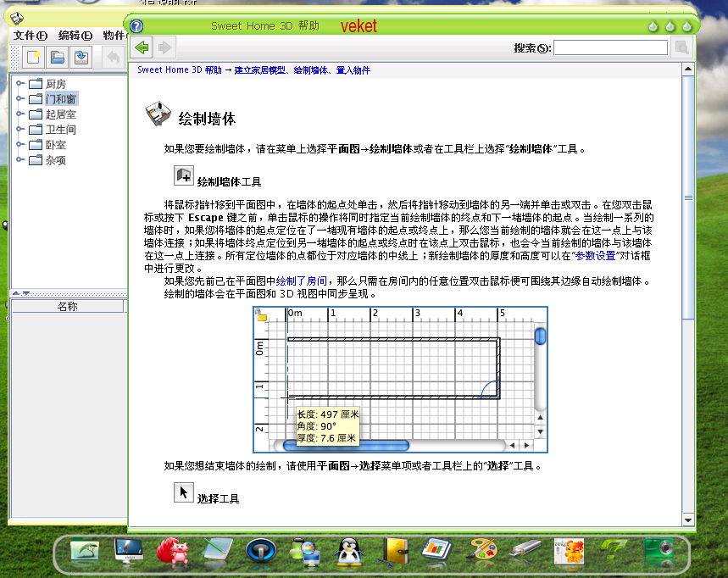
Task: Open the veket tiger dock icon
Action: (x=570, y=552)
